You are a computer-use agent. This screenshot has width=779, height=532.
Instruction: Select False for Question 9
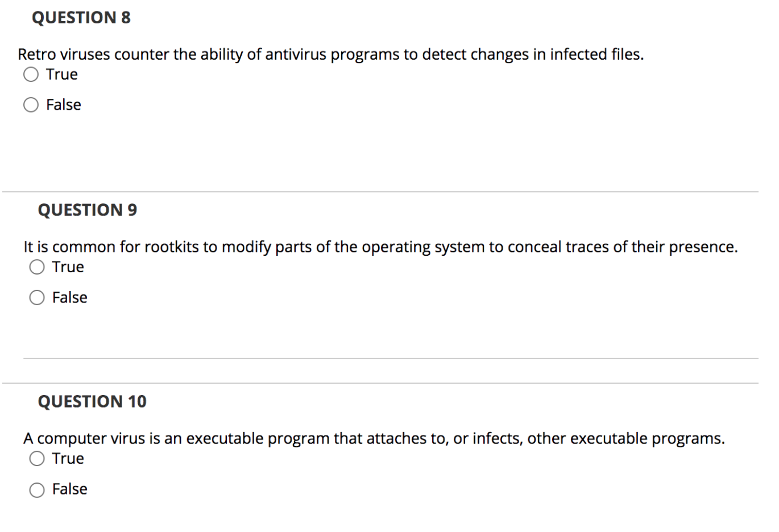tap(37, 296)
